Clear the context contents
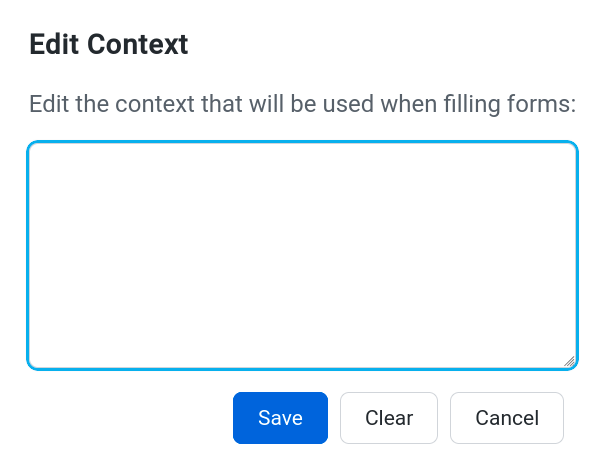 [389, 418]
